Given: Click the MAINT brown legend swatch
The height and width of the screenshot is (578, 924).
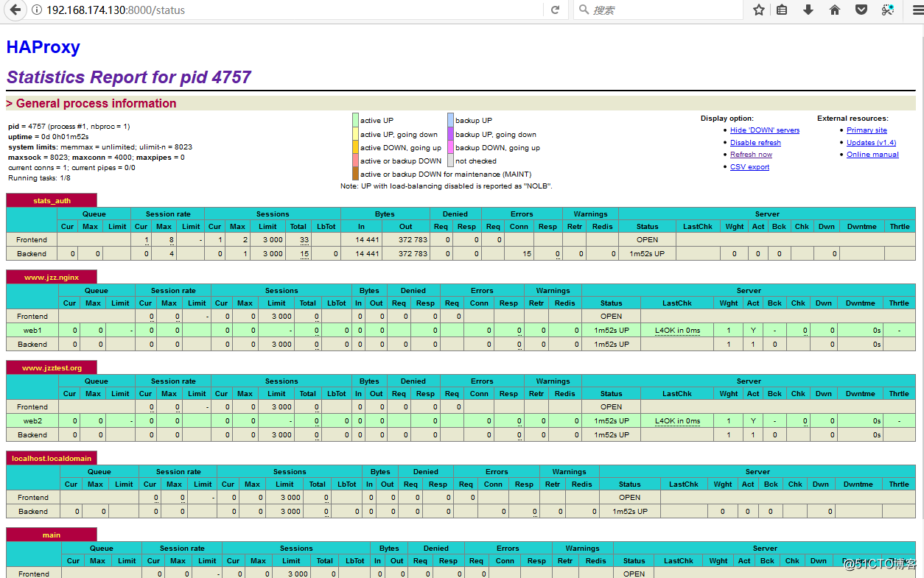Looking at the screenshot, I should tap(356, 174).
